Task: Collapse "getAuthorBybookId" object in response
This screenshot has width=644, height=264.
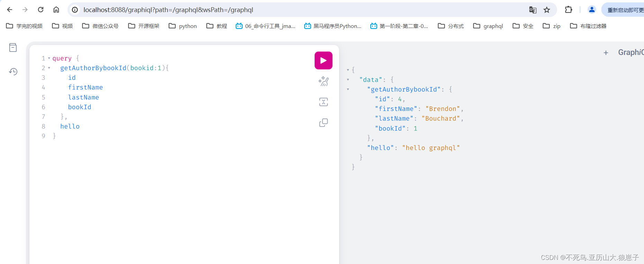Action: (x=348, y=89)
